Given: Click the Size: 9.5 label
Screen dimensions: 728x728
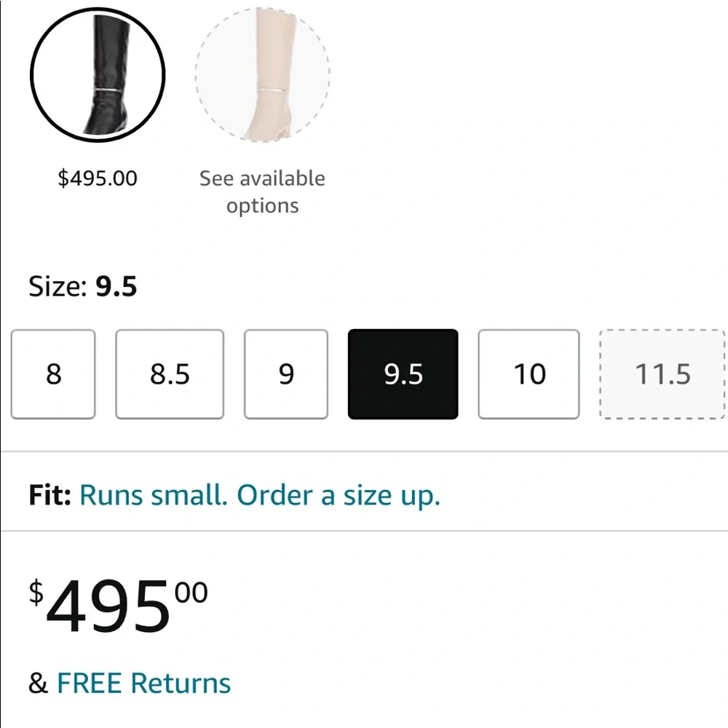Looking at the screenshot, I should pos(83,286).
